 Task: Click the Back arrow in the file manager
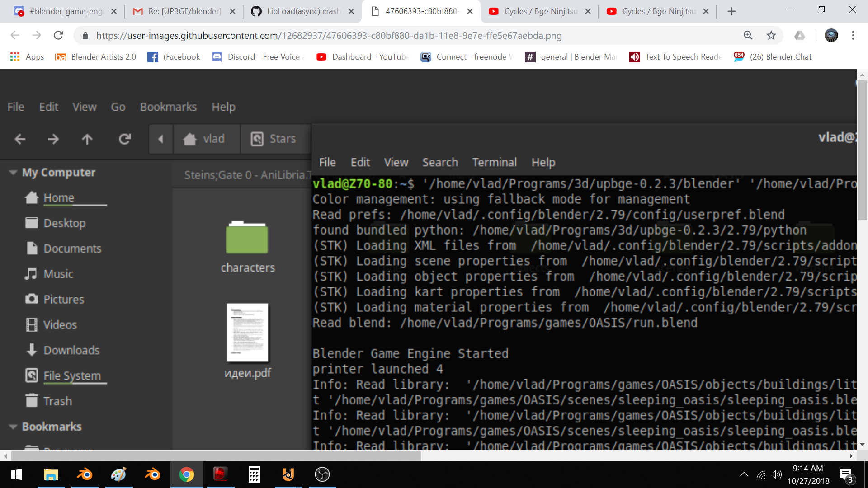click(x=20, y=139)
